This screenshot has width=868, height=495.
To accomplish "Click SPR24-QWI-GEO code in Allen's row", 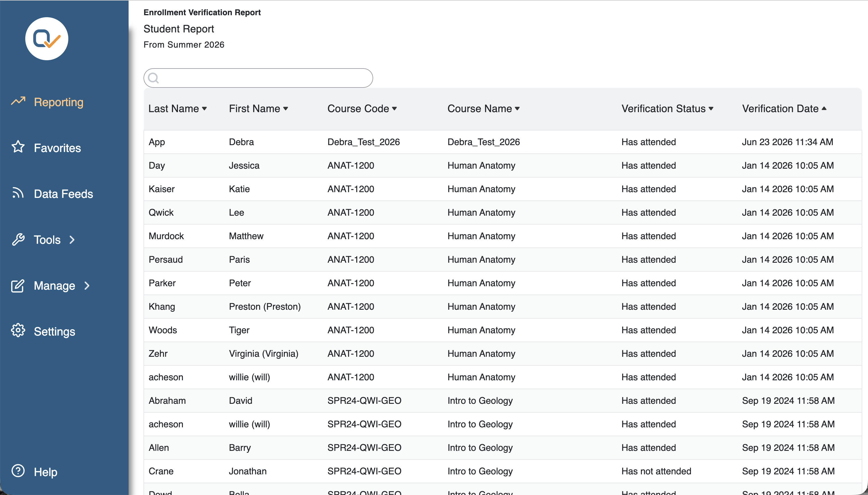I will coord(365,448).
